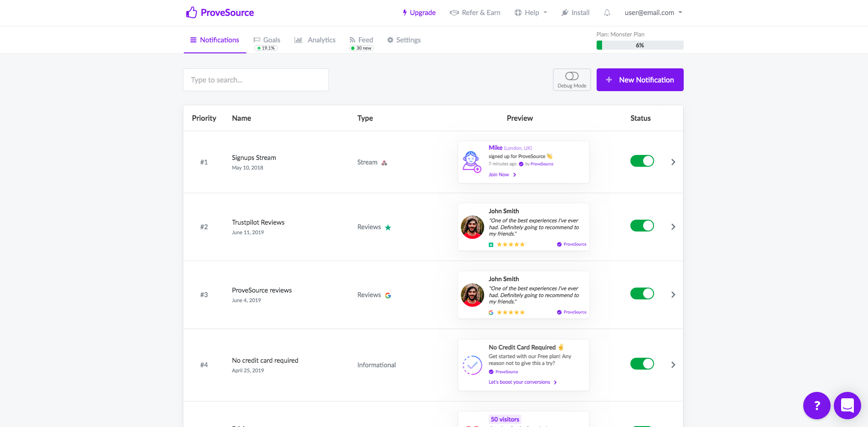This screenshot has width=868, height=427.
Task: Click the notification bell icon
Action: click(607, 13)
